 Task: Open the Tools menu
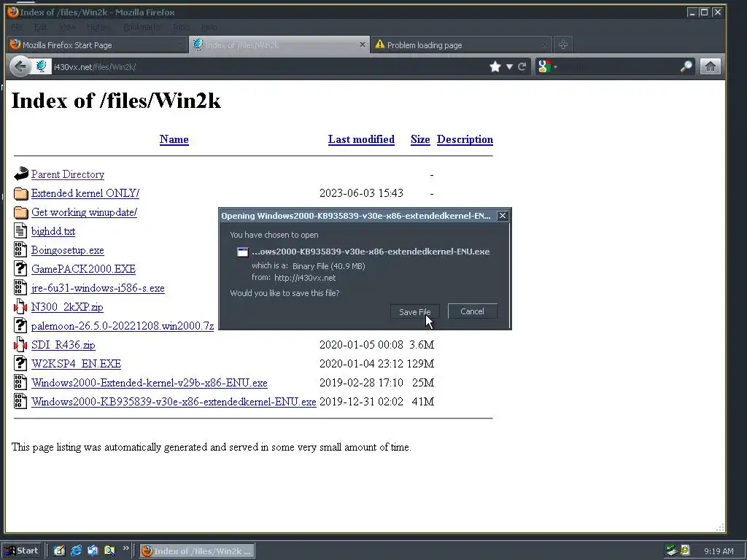[181, 27]
